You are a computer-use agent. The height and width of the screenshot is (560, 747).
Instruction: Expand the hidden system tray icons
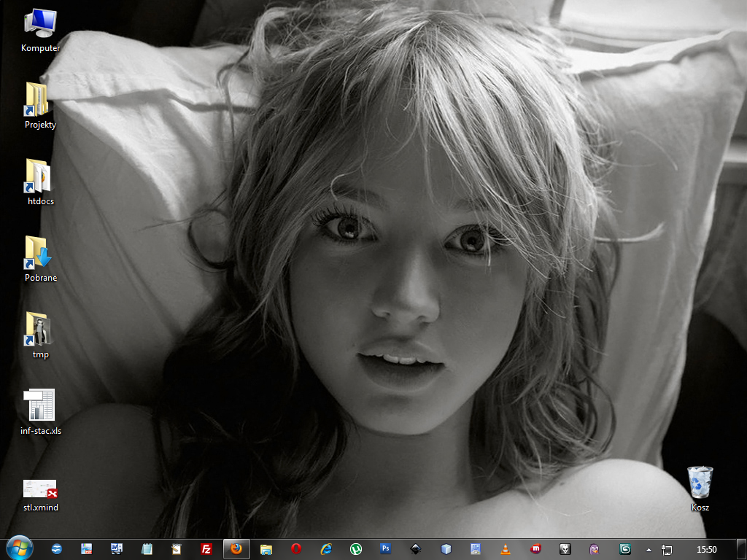[649, 550]
